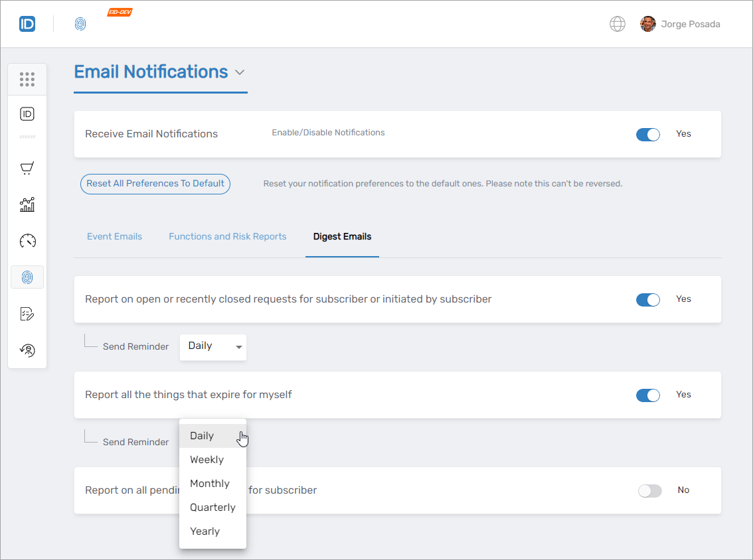
Task: Open the Jorge Posada profile menu
Action: coord(679,24)
